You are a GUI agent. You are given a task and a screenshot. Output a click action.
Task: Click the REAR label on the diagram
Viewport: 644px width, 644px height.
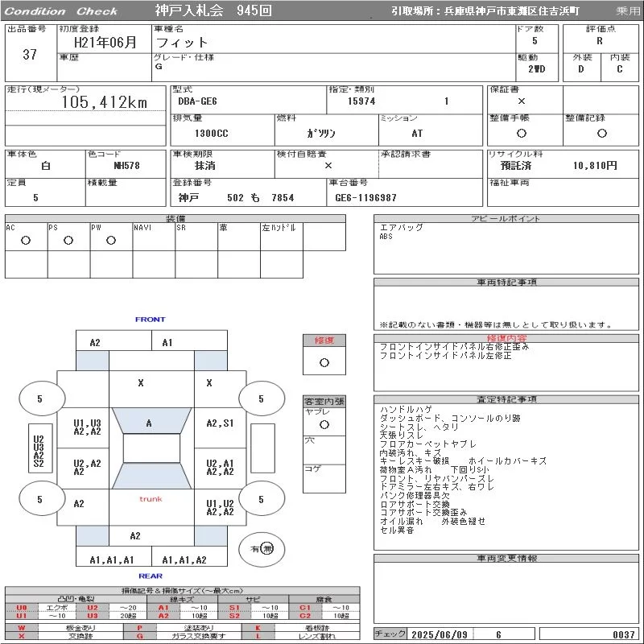[151, 576]
